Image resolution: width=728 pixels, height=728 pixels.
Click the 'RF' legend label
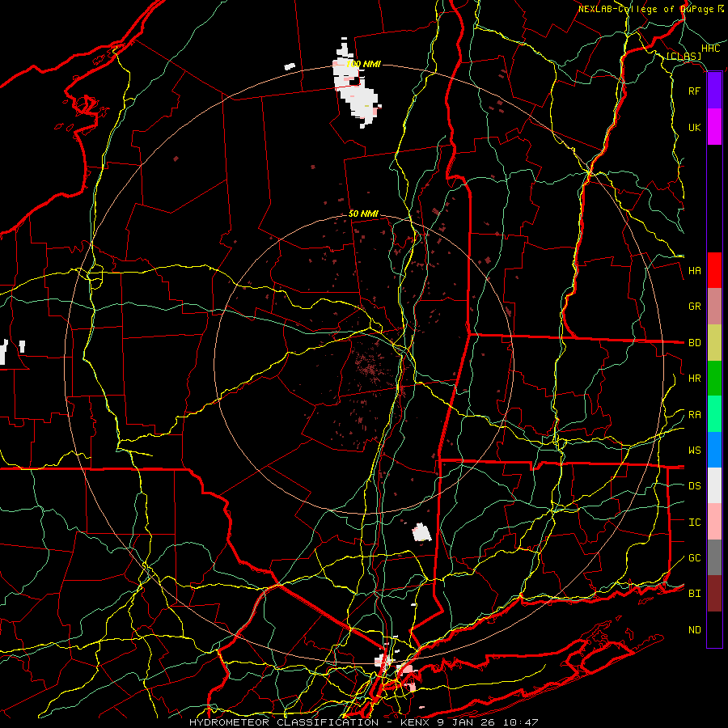point(694,91)
